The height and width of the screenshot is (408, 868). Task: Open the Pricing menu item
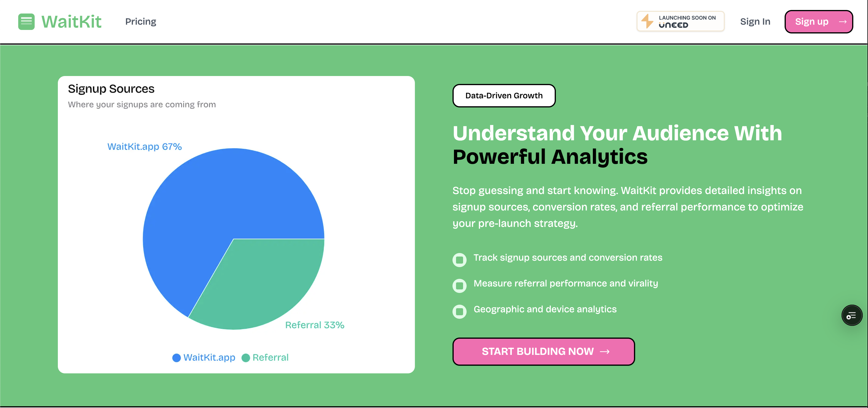tap(141, 21)
